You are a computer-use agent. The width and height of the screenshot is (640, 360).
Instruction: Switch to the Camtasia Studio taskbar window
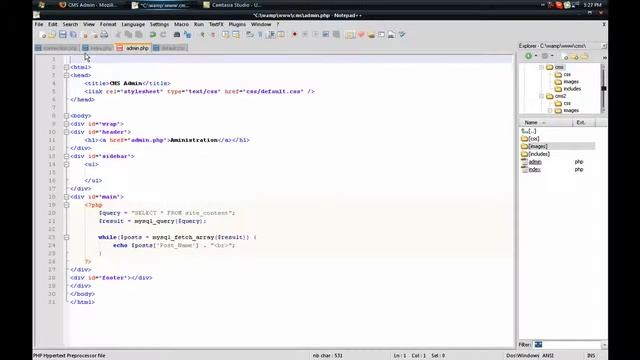coord(233,5)
